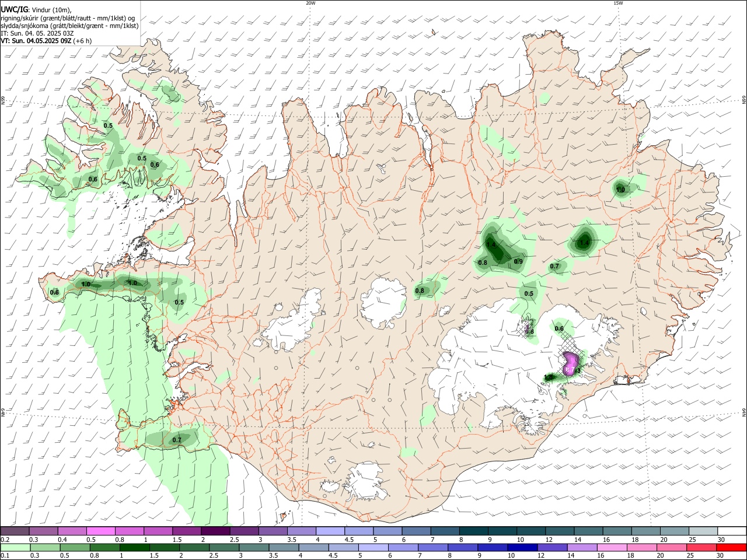Click the 'slydda/snjókoma' legend description line
This screenshot has height=560, width=747.
(69, 26)
